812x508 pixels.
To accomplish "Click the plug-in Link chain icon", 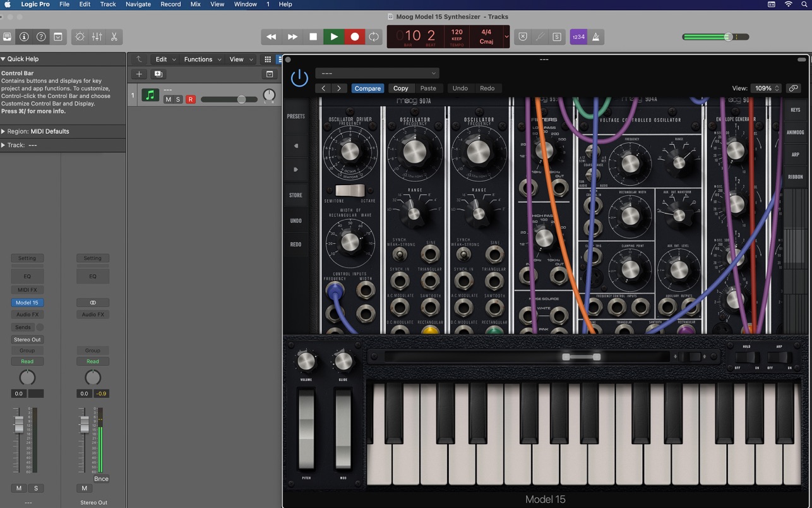I will (x=794, y=88).
